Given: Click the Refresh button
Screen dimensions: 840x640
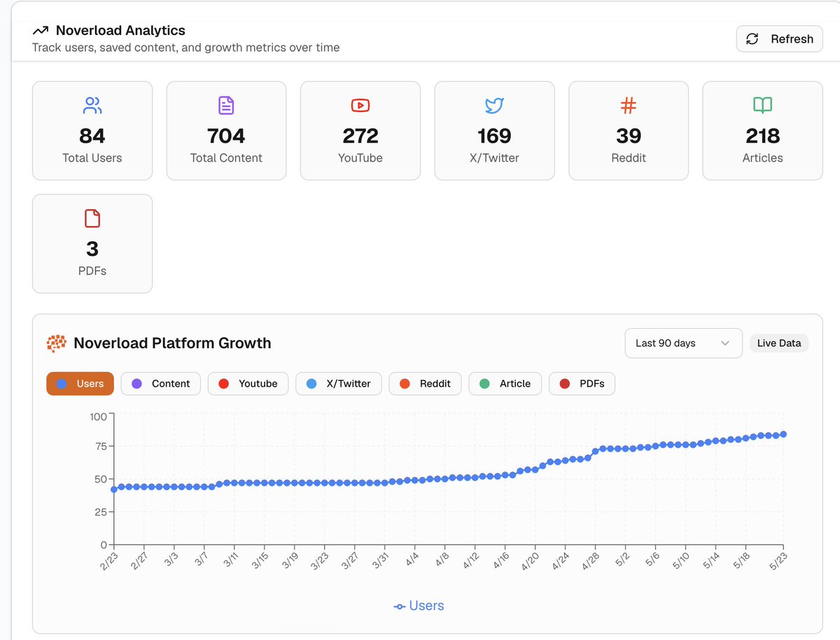Looking at the screenshot, I should (x=779, y=39).
